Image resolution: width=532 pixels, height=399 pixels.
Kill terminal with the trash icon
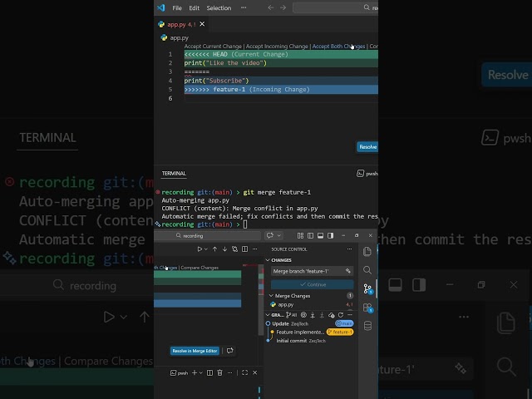219,373
